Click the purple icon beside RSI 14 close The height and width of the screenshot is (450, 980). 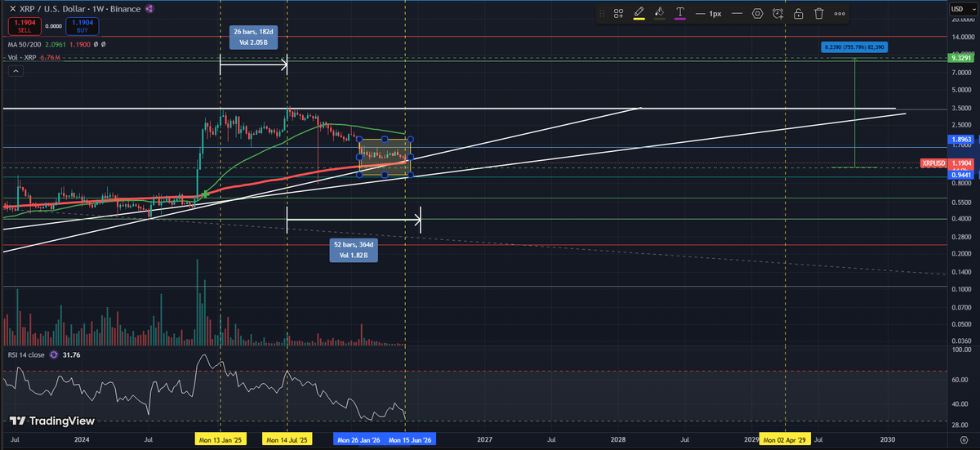coord(54,355)
